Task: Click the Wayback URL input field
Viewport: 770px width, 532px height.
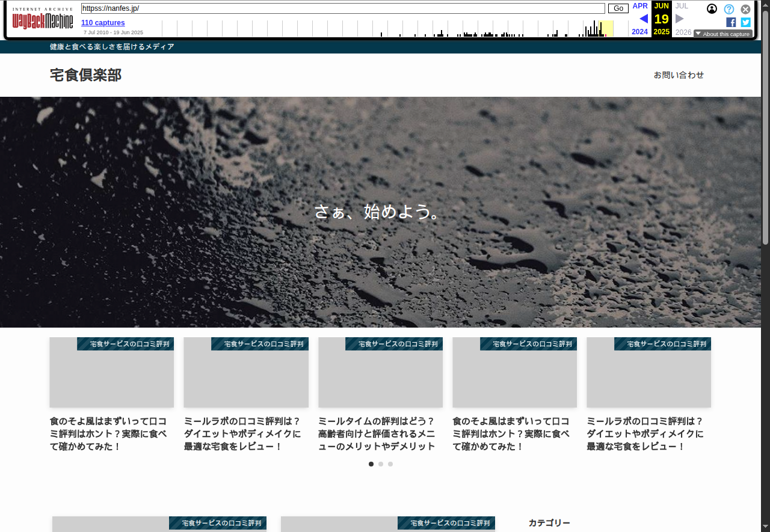Action: [x=343, y=8]
